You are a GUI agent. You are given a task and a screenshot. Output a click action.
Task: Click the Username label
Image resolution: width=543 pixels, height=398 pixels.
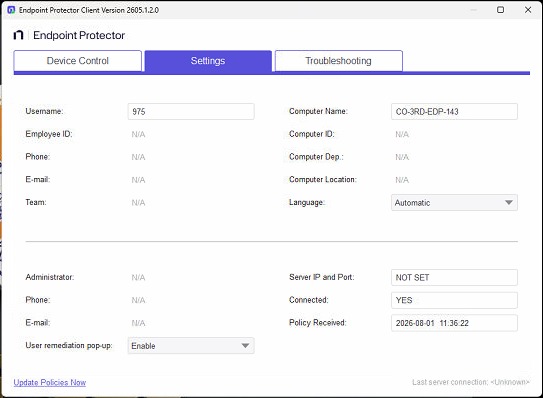pyautogui.click(x=44, y=111)
